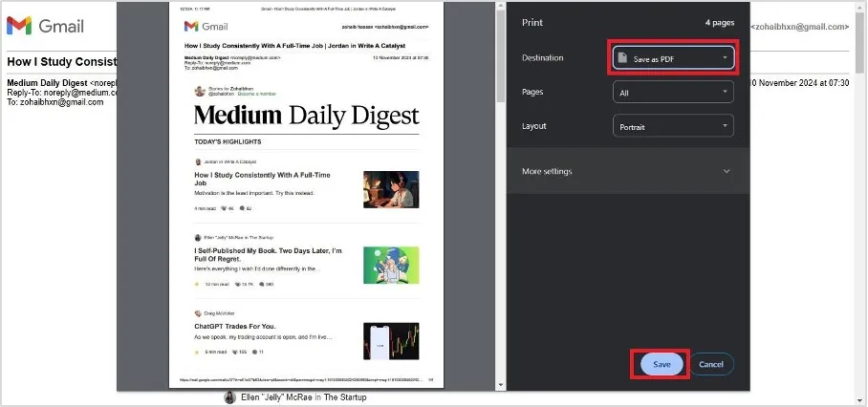Image resolution: width=868 pixels, height=407 pixels.
Task: Click the star icon before 12 min read
Action: click(x=197, y=285)
